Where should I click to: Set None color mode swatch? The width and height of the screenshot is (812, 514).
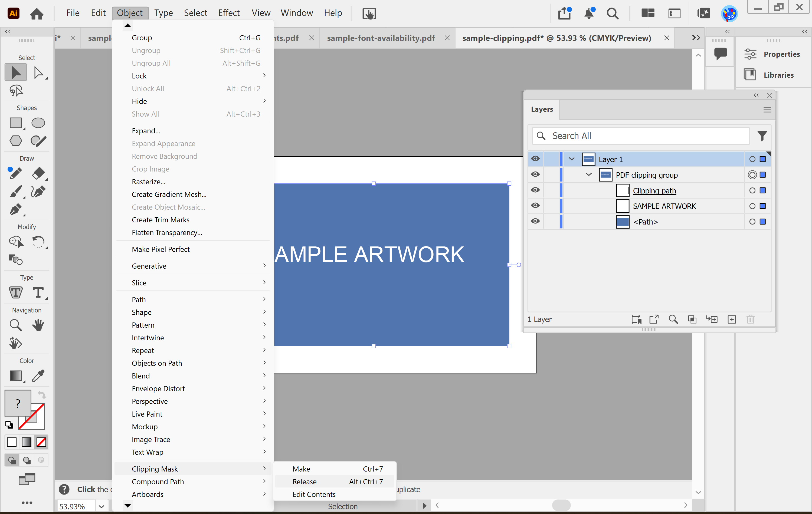41,442
